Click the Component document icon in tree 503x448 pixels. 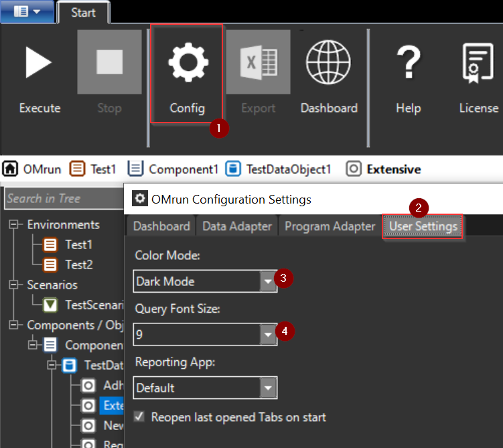coord(50,345)
